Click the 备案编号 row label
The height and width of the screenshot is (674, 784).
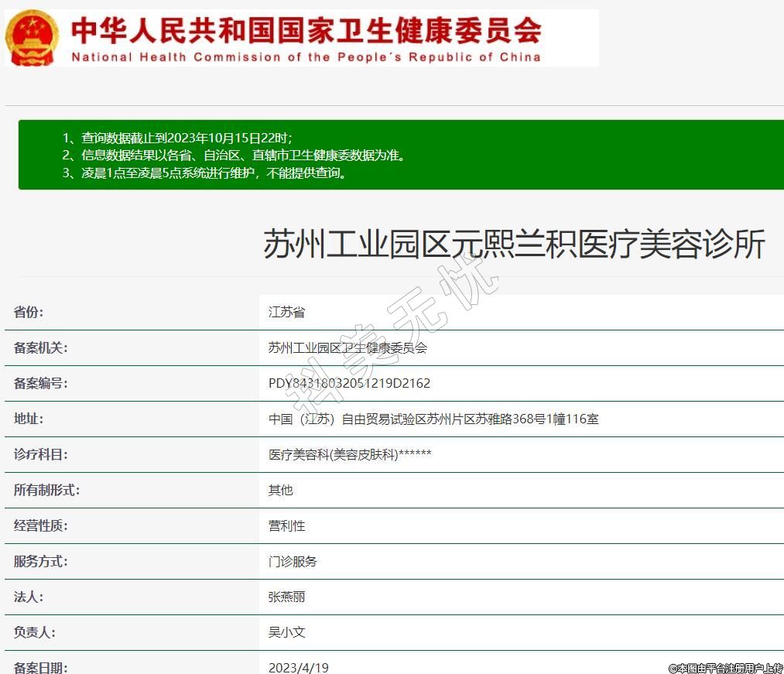point(40,383)
